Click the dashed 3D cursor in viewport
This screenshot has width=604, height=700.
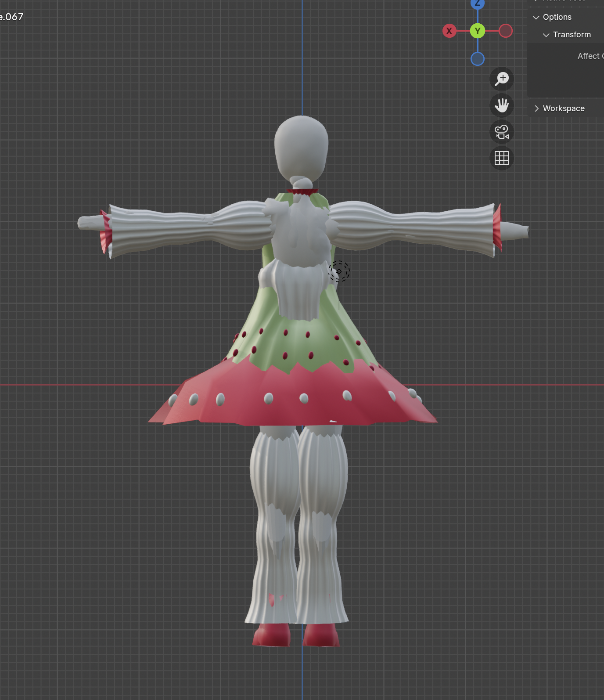click(x=339, y=271)
